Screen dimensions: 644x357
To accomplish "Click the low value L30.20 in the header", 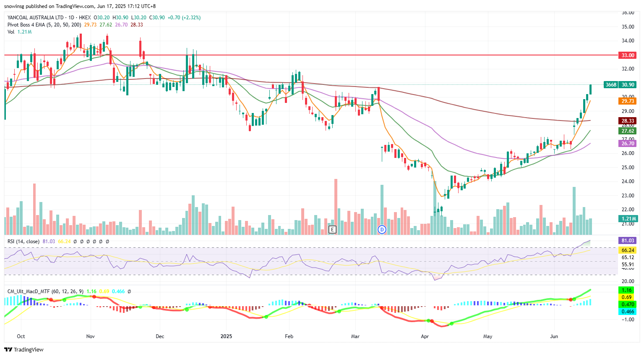I will click(138, 18).
